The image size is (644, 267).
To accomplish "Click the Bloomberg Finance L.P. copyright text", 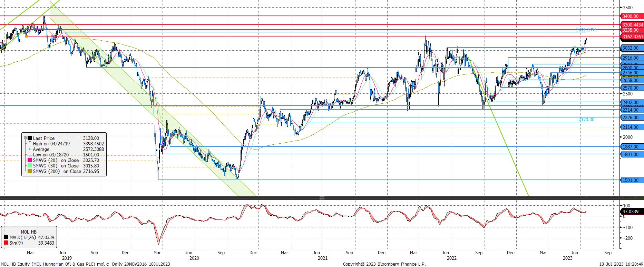I will coord(384,264).
